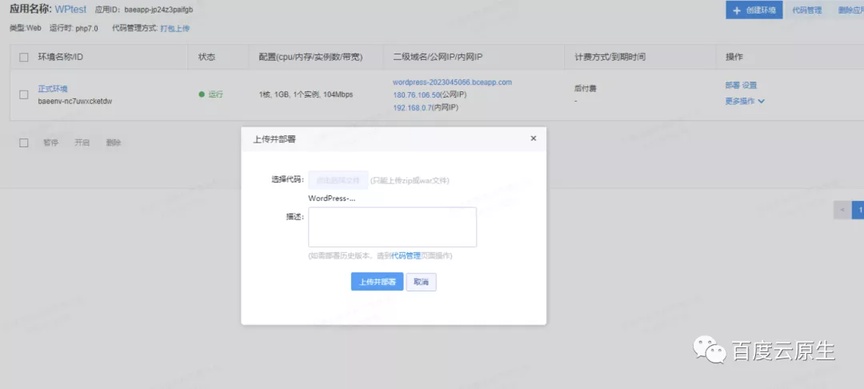Click the chevron arrow next to 更多操作
The width and height of the screenshot is (864, 389).
(761, 101)
